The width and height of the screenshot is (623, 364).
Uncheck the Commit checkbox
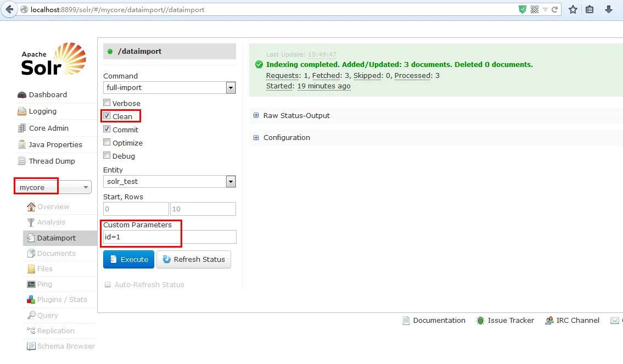tap(106, 129)
